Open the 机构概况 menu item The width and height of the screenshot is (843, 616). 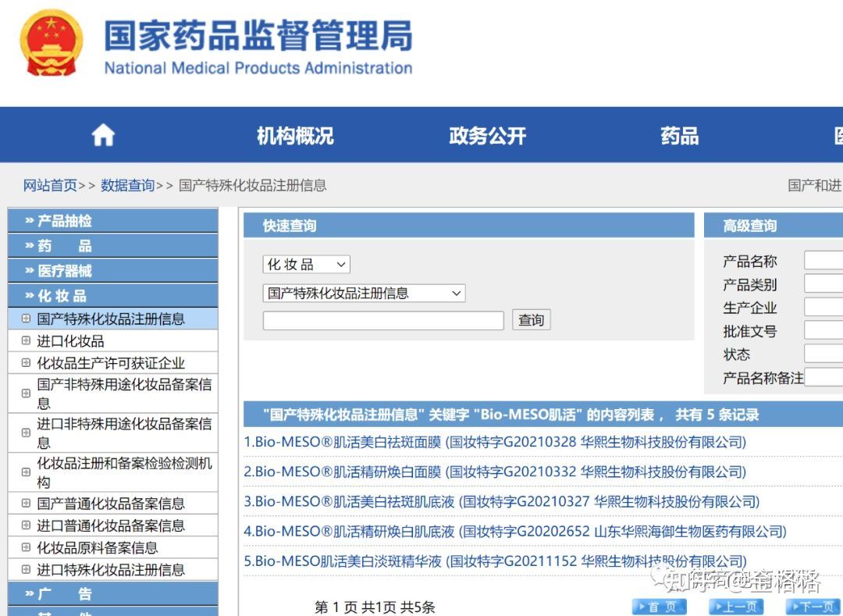pyautogui.click(x=295, y=135)
